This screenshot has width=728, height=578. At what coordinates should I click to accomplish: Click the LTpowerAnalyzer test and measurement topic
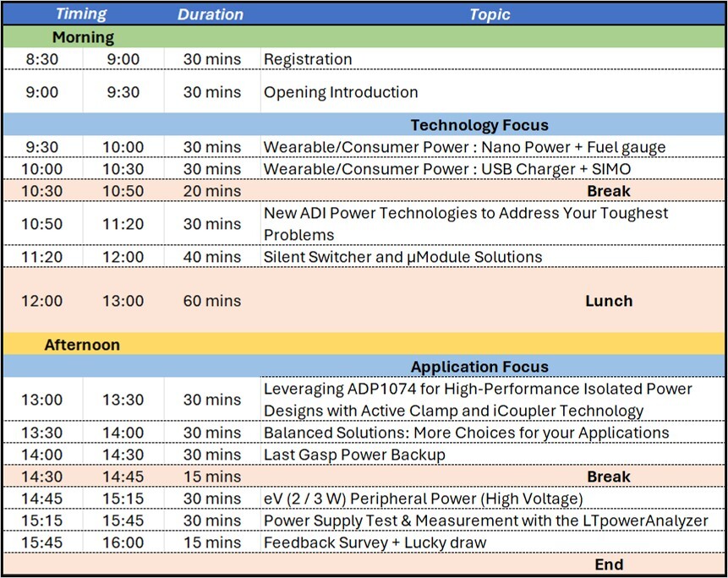486,521
